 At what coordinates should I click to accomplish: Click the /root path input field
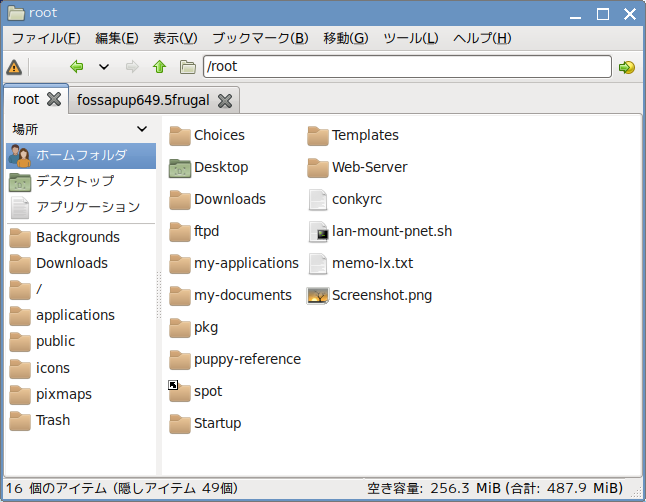pyautogui.click(x=407, y=66)
